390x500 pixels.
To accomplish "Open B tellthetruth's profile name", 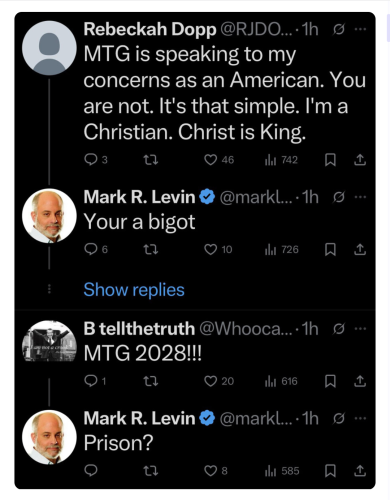I will tap(139, 329).
